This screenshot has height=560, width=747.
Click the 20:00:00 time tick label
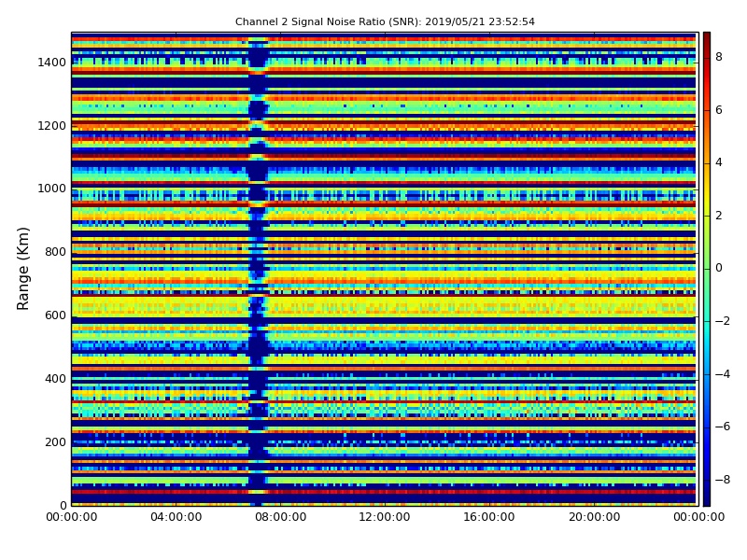(x=594, y=517)
